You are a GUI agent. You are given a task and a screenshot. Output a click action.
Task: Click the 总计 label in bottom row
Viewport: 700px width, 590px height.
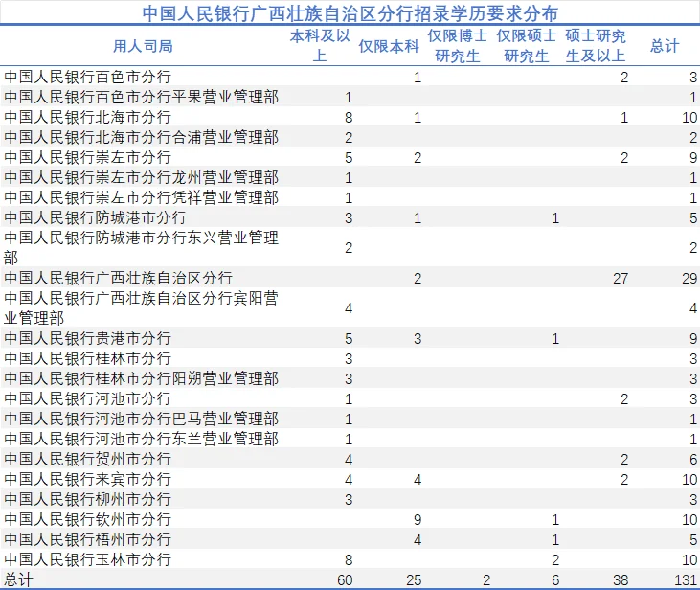(x=18, y=579)
